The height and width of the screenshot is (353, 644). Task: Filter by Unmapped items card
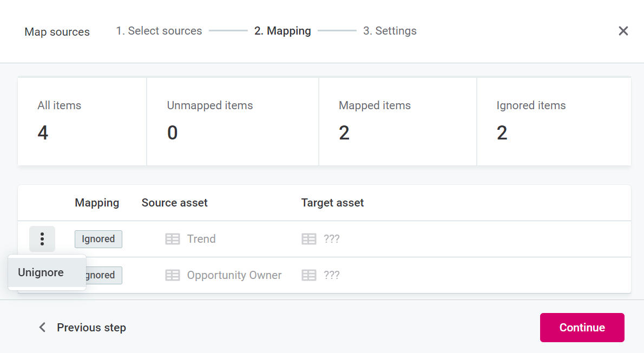[x=232, y=122]
